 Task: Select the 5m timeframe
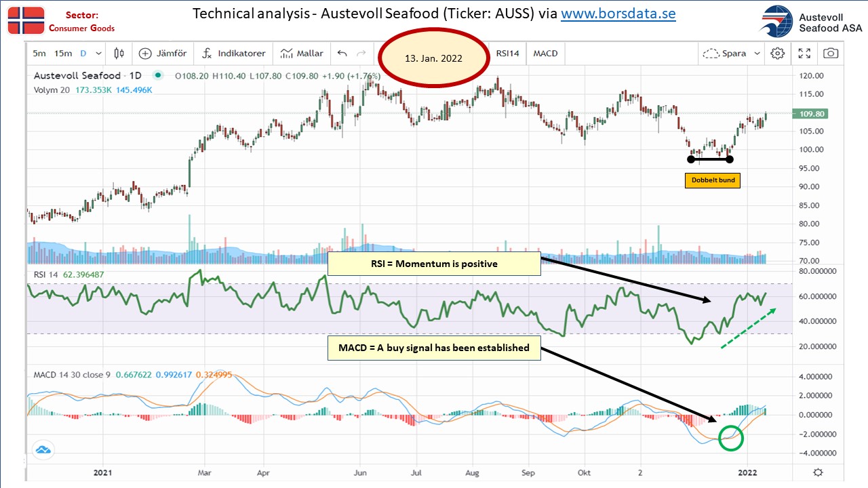tap(39, 54)
